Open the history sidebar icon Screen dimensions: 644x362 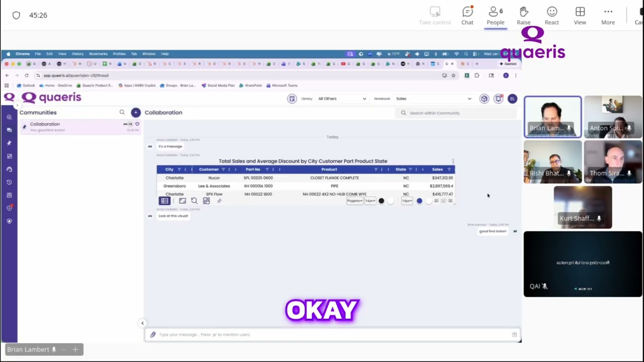pyautogui.click(x=9, y=182)
